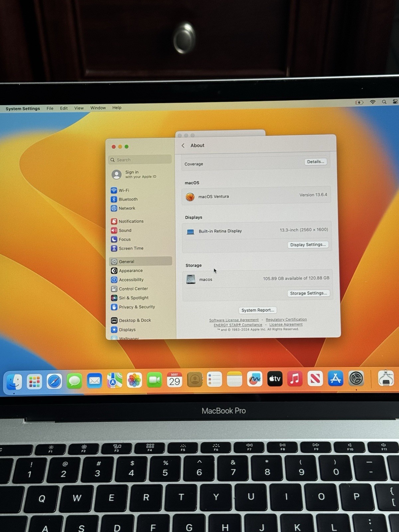Select Network in the sidebar

tap(141, 208)
